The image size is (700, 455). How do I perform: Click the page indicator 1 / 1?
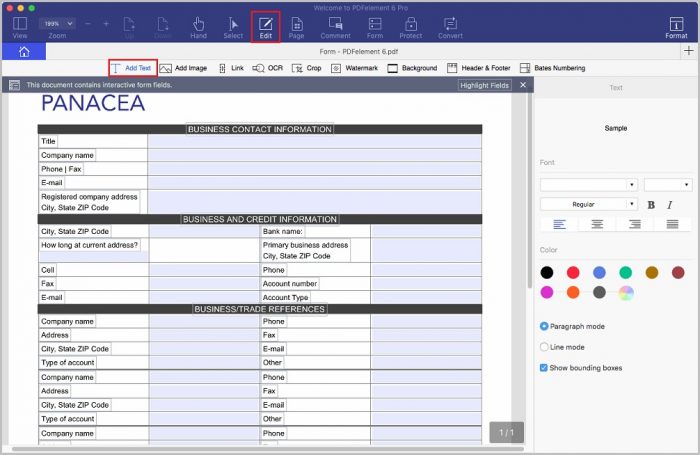tap(506, 432)
